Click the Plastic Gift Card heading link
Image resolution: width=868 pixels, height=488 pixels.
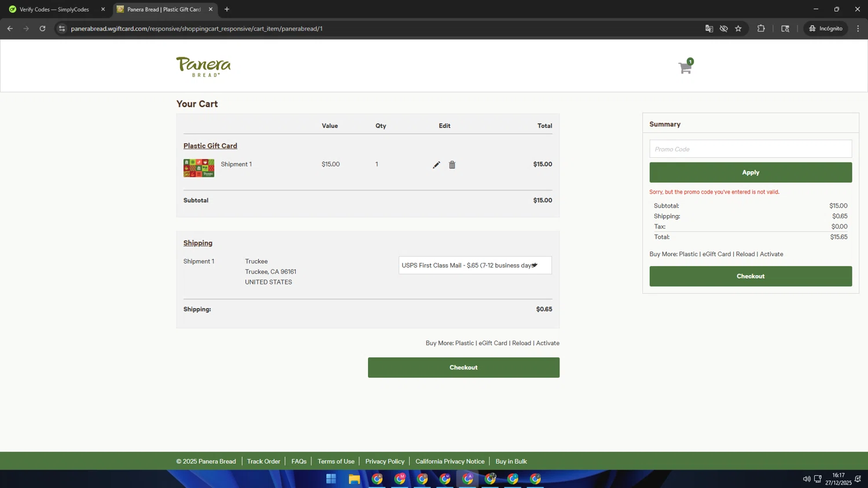pyautogui.click(x=210, y=146)
